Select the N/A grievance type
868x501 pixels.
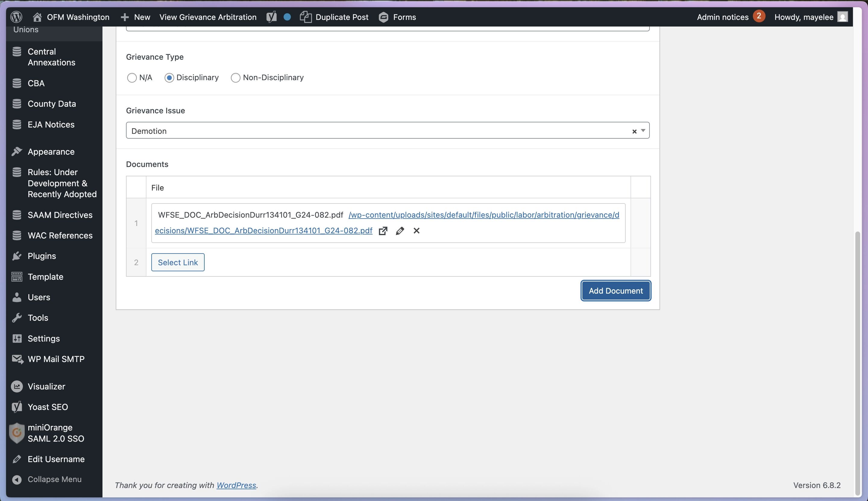click(132, 78)
